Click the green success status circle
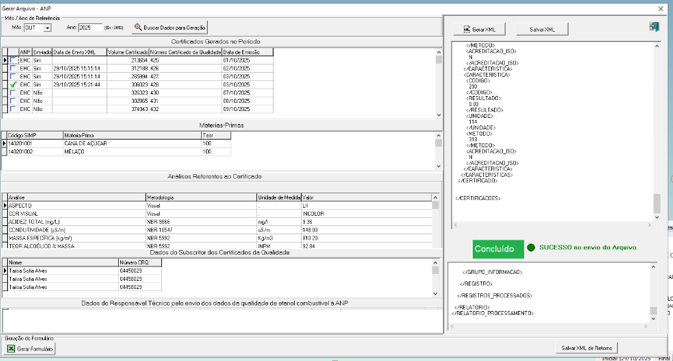673x361 pixels. 531,248
